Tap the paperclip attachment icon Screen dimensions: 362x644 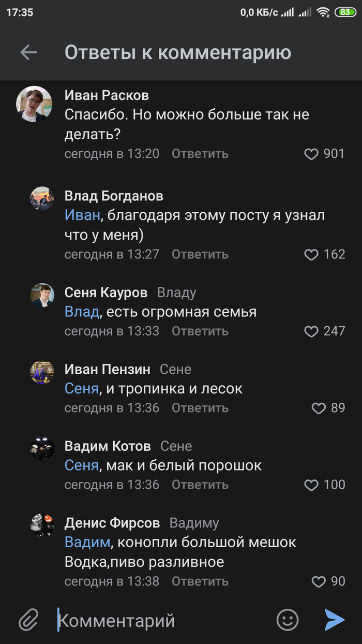pyautogui.click(x=29, y=620)
